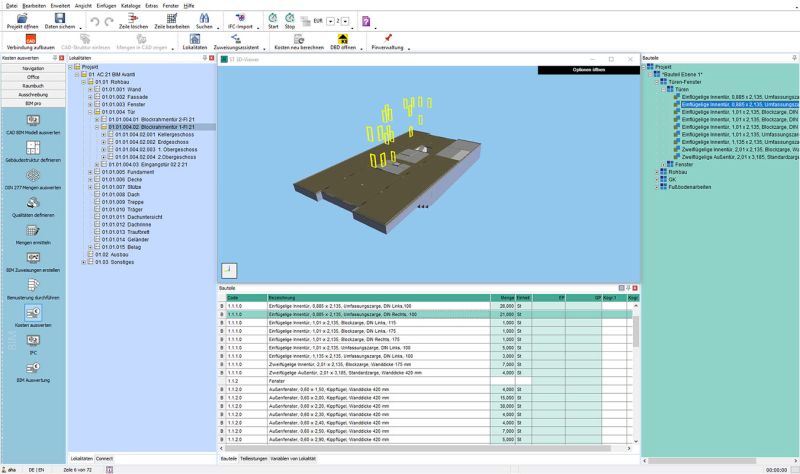Switch to the Teilleistungen tab
This screenshot has height=474, width=800.
(x=255, y=458)
